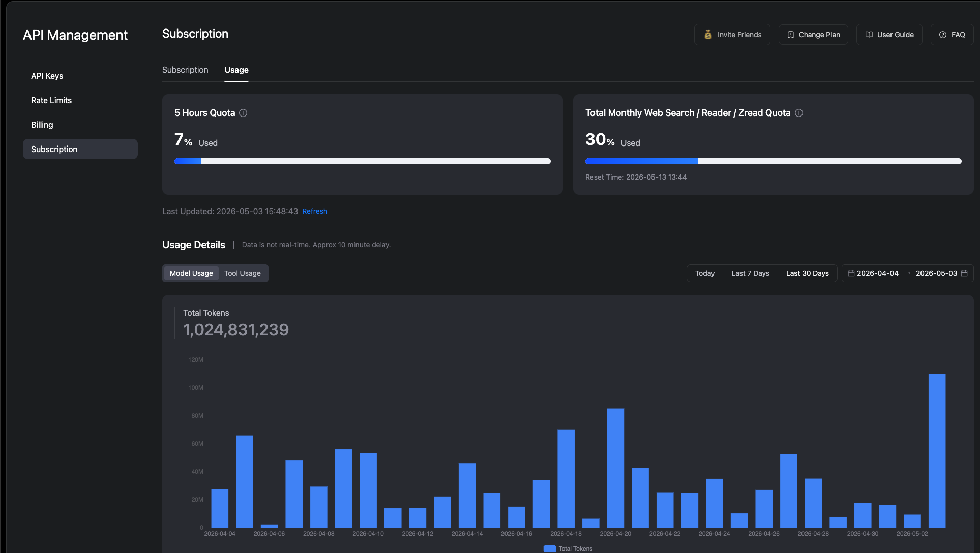This screenshot has width=980, height=553.
Task: Click the 7% Used value
Action: pos(196,140)
